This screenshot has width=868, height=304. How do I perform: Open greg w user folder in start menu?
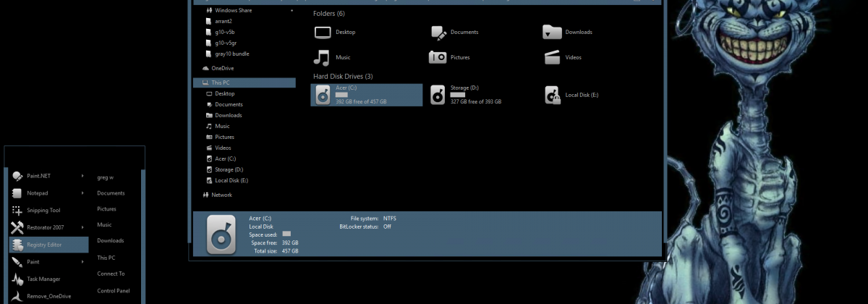(106, 177)
